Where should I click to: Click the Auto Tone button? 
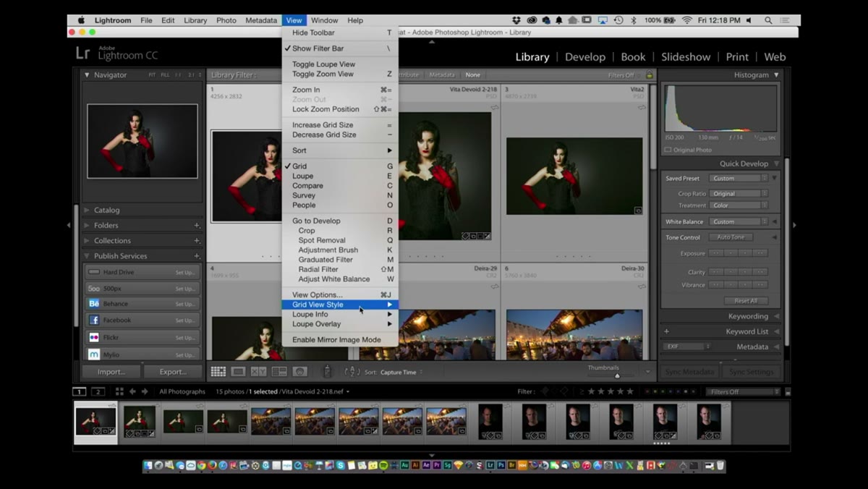click(x=731, y=237)
